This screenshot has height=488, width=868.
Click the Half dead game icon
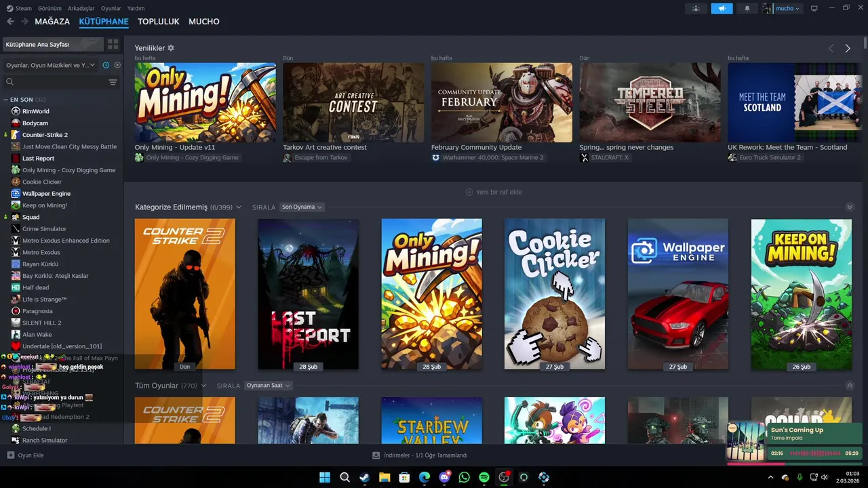[16, 287]
